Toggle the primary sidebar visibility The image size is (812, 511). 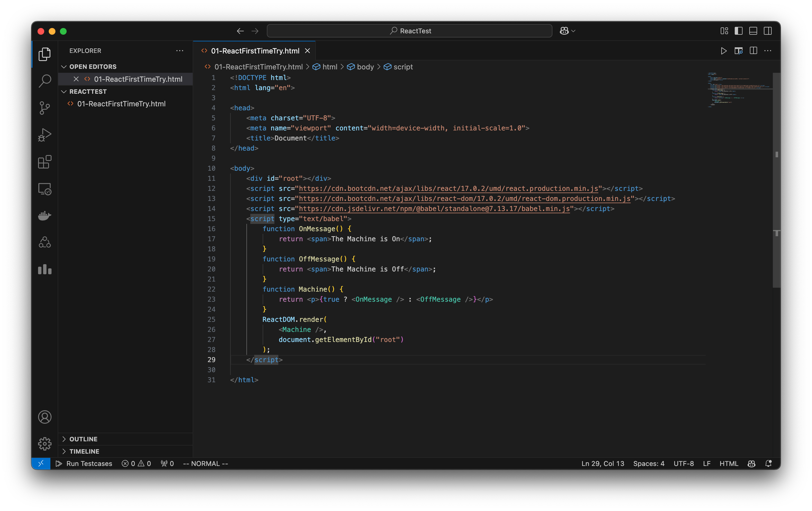point(738,31)
